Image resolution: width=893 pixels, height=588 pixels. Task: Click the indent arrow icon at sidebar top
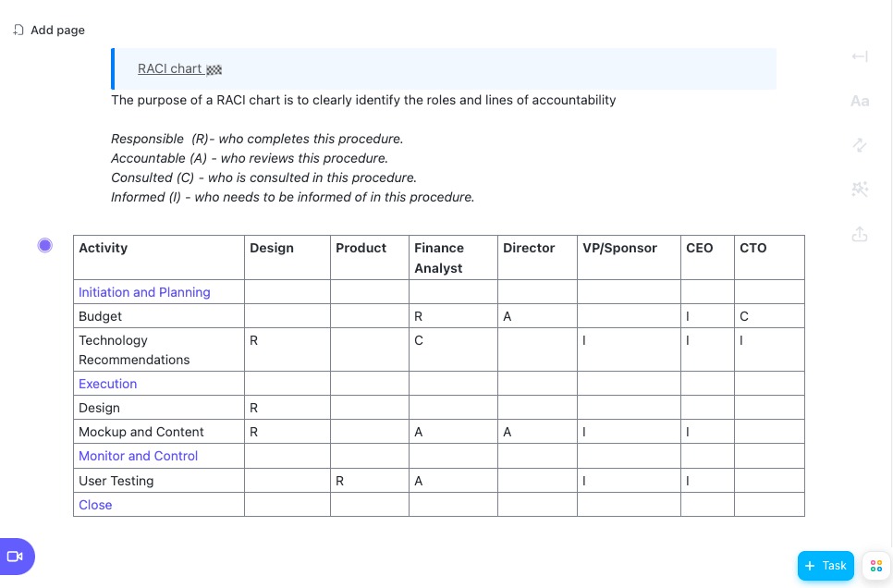859,56
